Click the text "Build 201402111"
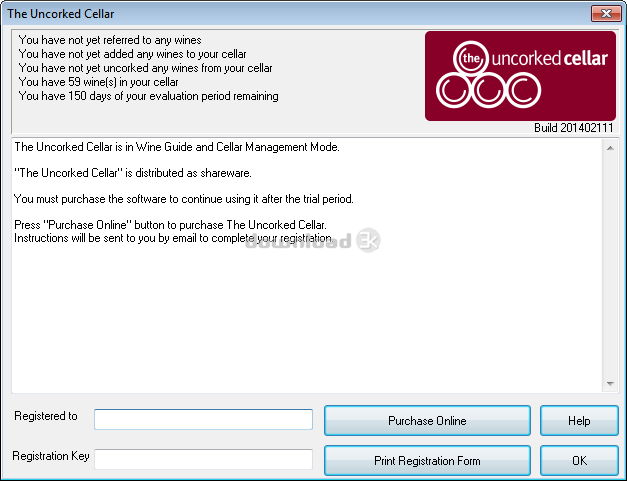 point(573,128)
